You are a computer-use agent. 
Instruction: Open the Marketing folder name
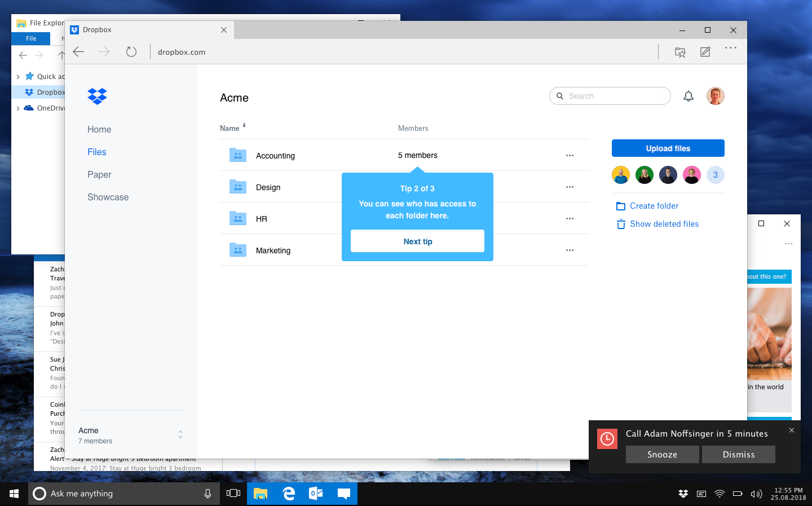(273, 250)
